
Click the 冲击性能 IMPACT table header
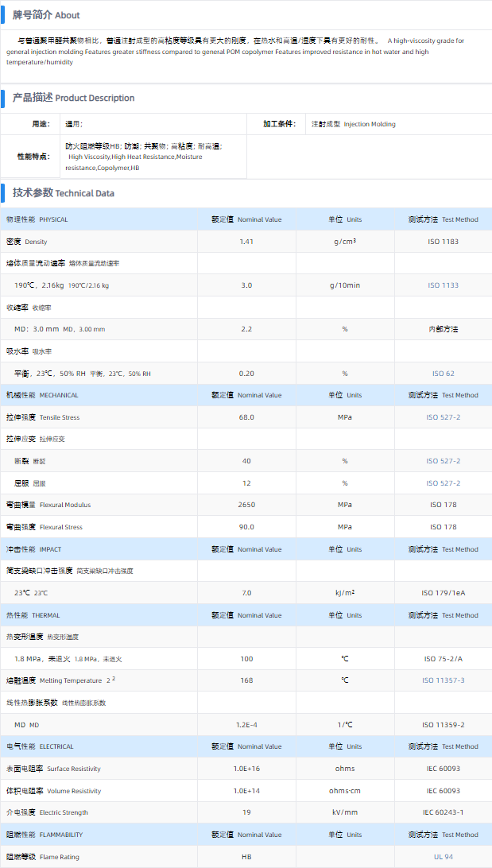coord(33,549)
